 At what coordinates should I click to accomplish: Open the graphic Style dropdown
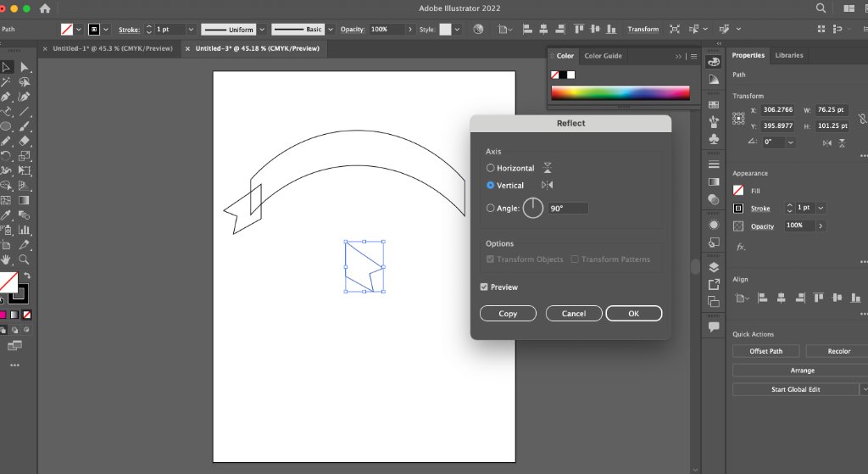pos(457,30)
